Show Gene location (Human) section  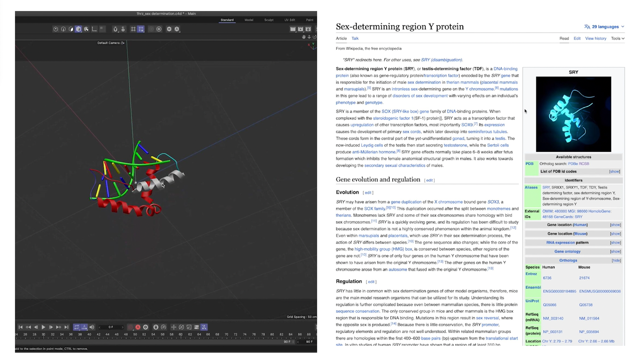(x=615, y=225)
